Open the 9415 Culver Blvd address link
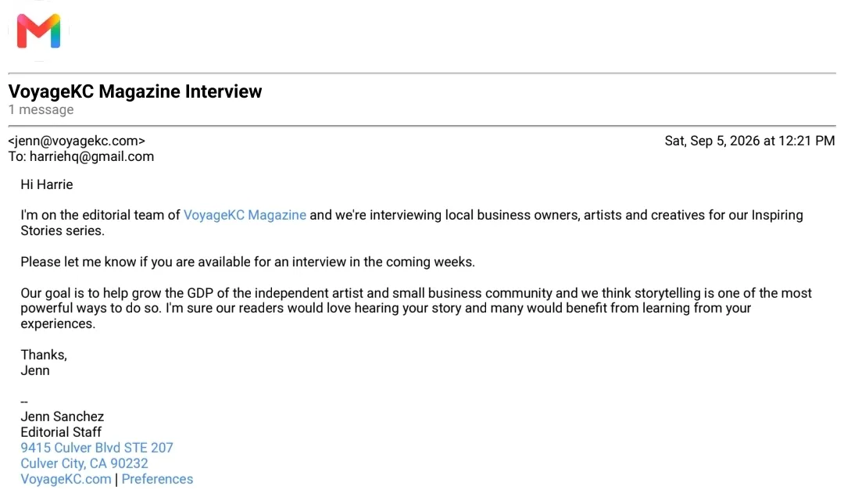The height and width of the screenshot is (504, 844). coord(97,448)
